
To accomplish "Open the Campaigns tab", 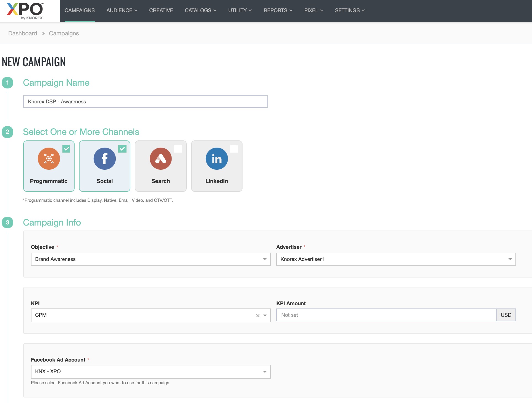I will pos(80,11).
